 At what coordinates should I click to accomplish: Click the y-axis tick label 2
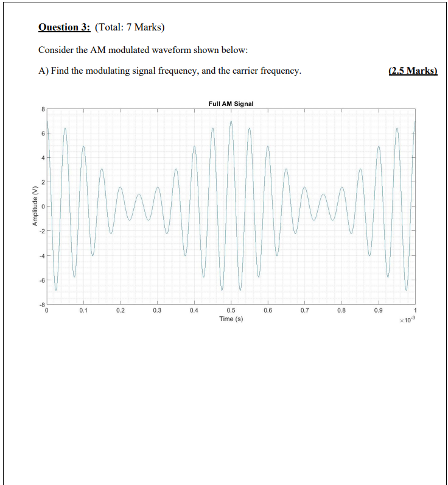point(43,182)
